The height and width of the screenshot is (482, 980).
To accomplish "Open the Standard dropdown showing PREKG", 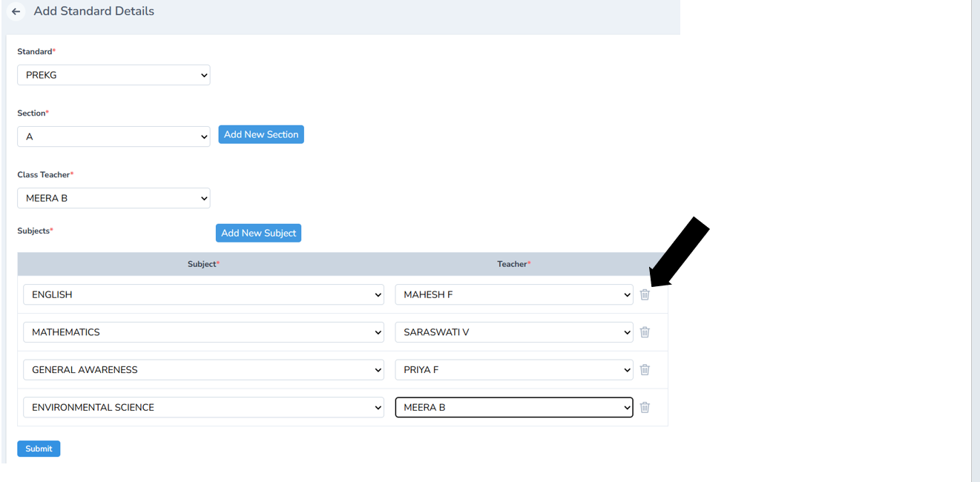I will pos(114,75).
